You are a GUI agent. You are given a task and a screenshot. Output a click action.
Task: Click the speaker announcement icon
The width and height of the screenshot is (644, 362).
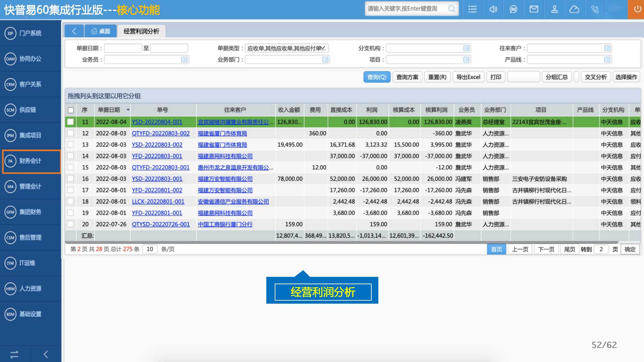[x=493, y=9]
